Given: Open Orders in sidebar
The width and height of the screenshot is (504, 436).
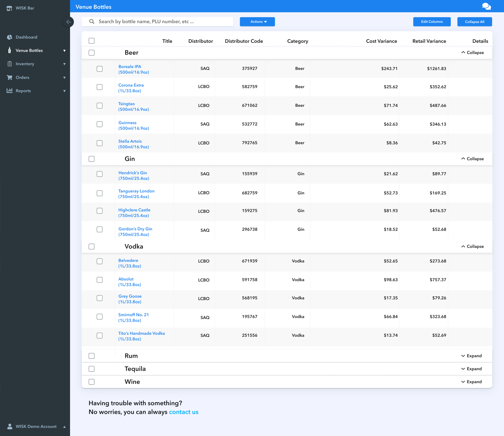Looking at the screenshot, I should click(22, 77).
